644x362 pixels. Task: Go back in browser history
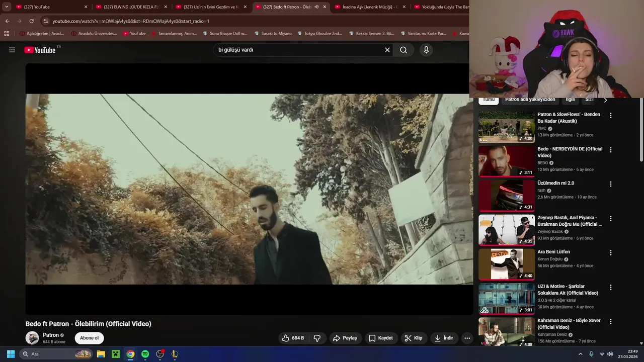(x=7, y=21)
